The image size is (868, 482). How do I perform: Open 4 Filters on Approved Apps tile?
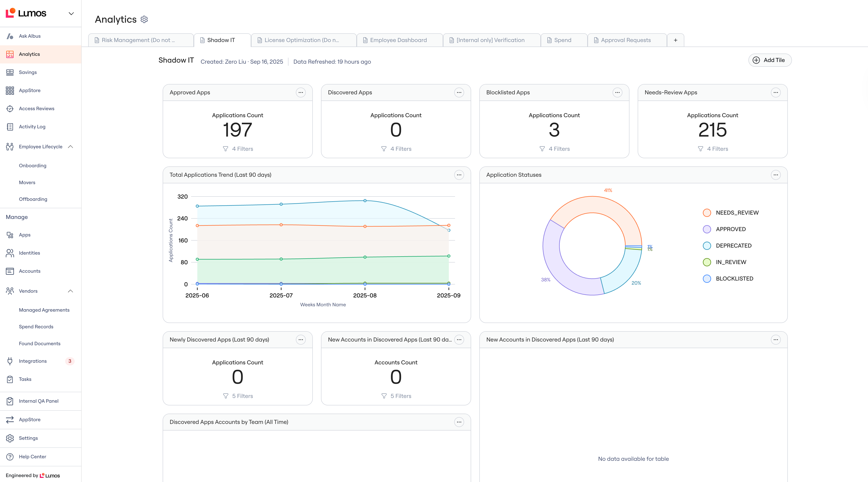pyautogui.click(x=238, y=149)
